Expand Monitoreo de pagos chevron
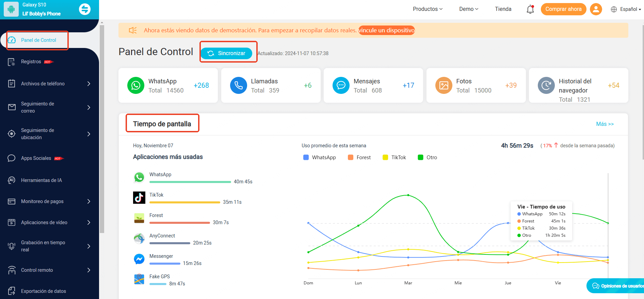The width and height of the screenshot is (644, 299). pos(89,201)
